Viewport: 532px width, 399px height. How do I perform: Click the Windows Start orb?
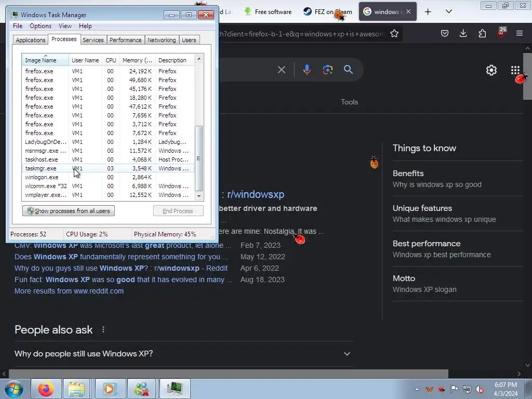coord(14,389)
